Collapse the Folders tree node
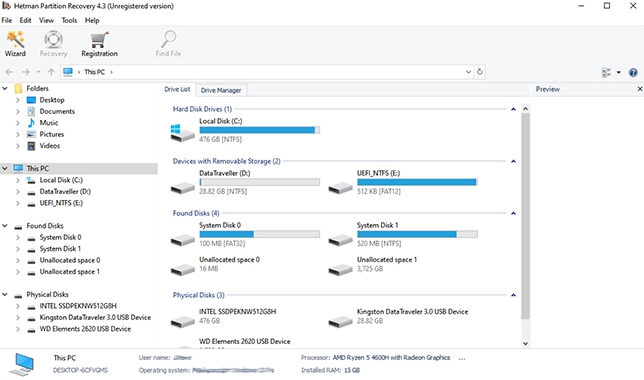 pyautogui.click(x=5, y=88)
